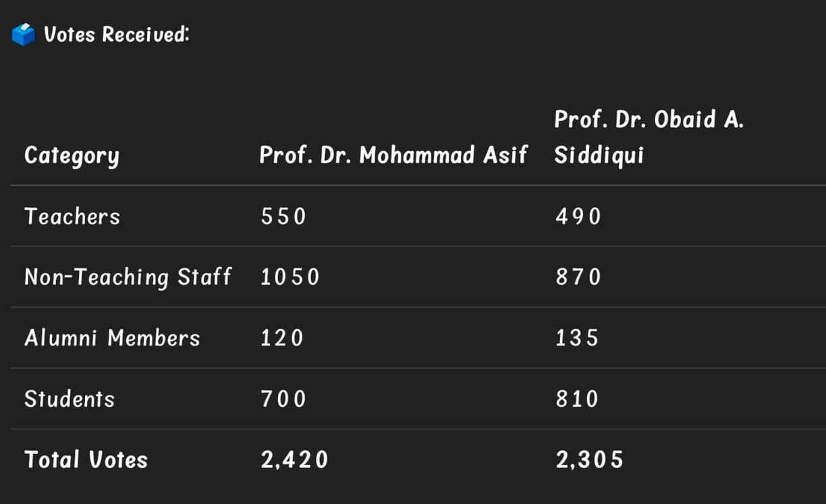Select the 120 alumni votes cell
826x504 pixels.
point(282,338)
